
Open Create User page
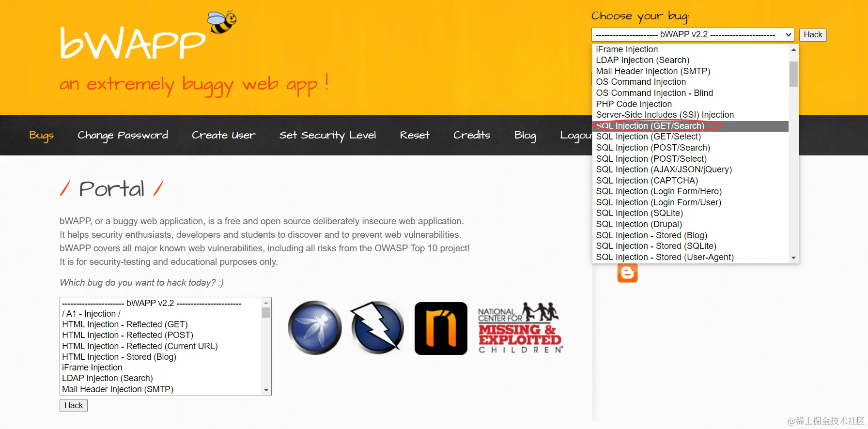223,135
